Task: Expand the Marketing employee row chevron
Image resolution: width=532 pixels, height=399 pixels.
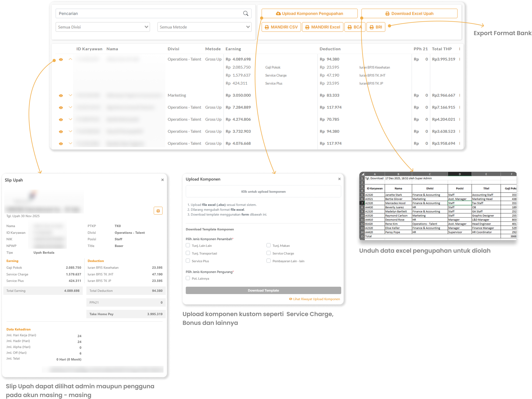Action: tap(70, 95)
